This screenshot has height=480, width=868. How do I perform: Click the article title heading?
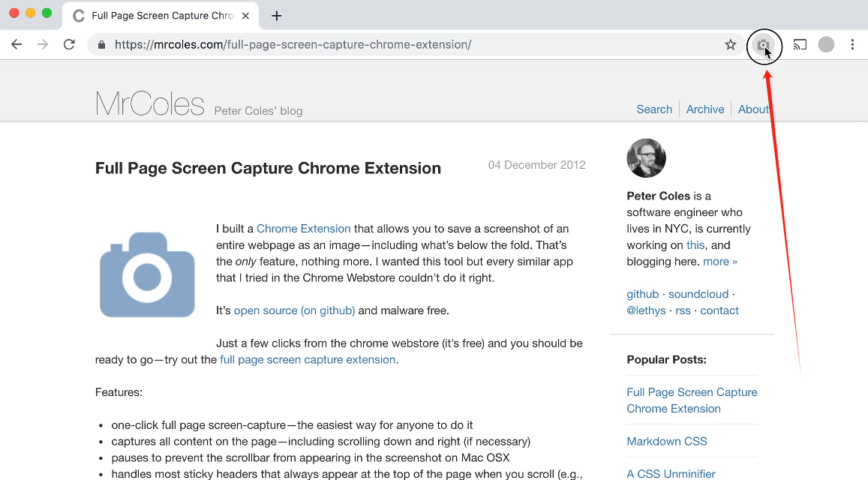coord(268,168)
